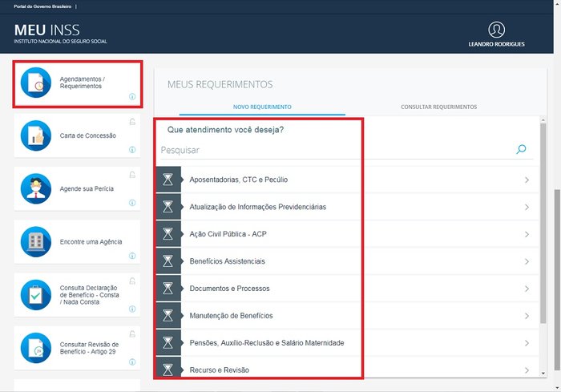Click the Portal do Governo Brasileiro link
The width and height of the screenshot is (561, 392).
click(42, 6)
